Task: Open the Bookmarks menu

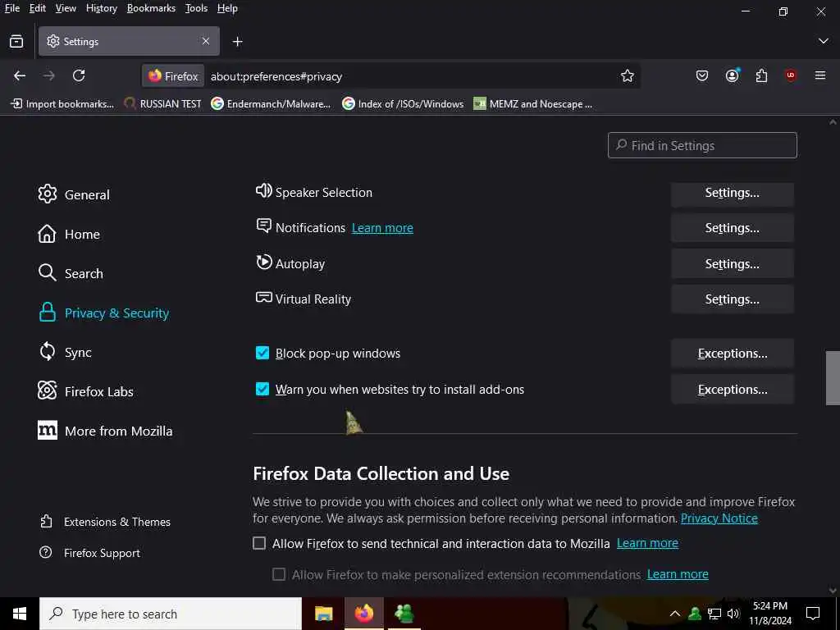Action: coord(151,8)
